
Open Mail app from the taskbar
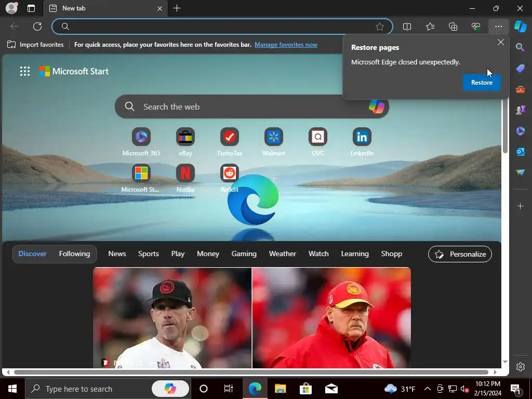pyautogui.click(x=331, y=389)
